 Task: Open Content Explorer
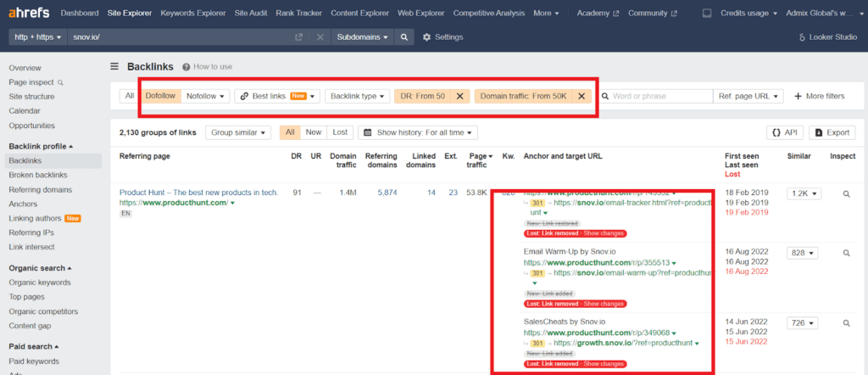click(359, 13)
